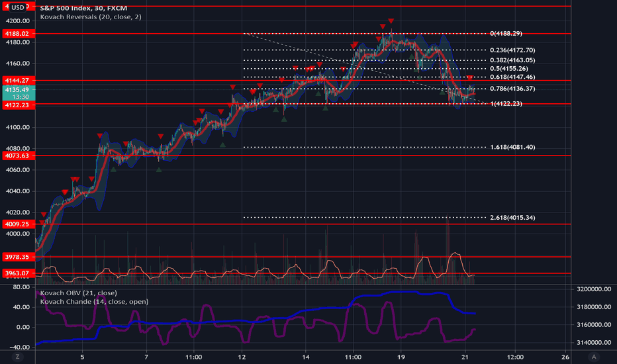Click the 3978.35 red price label
617x364 pixels.
(18, 257)
